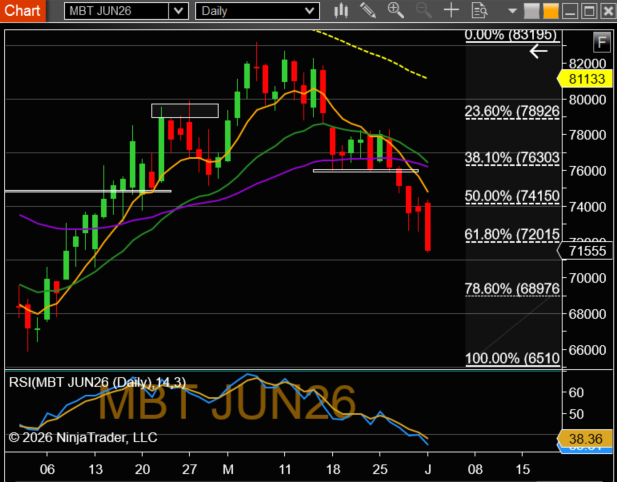This screenshot has height=482, width=617.
Task: Minimize the chart window
Action: 570,11
